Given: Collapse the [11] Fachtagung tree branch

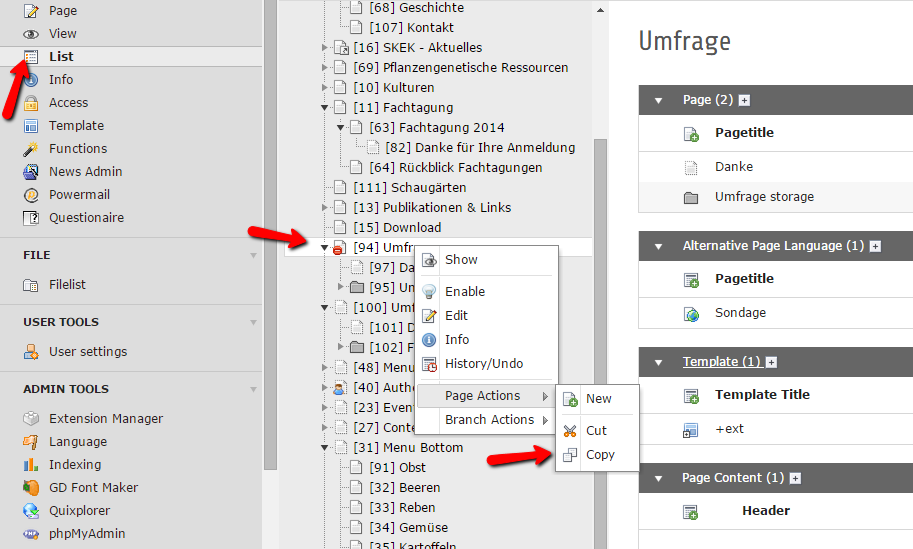Looking at the screenshot, I should pyautogui.click(x=325, y=108).
